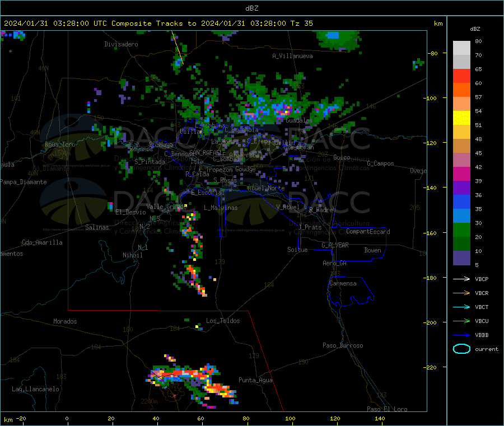Click the 'Nihuil' map label
Screen dimensions: 504x426
click(x=132, y=255)
